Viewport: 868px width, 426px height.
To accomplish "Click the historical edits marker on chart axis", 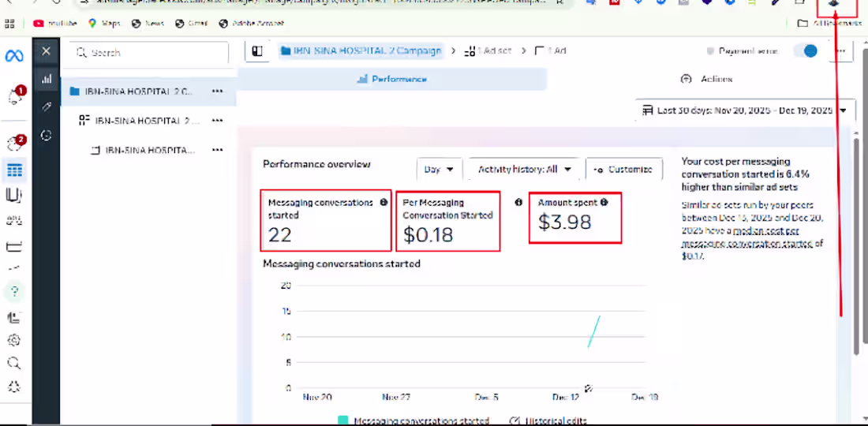I will [589, 388].
